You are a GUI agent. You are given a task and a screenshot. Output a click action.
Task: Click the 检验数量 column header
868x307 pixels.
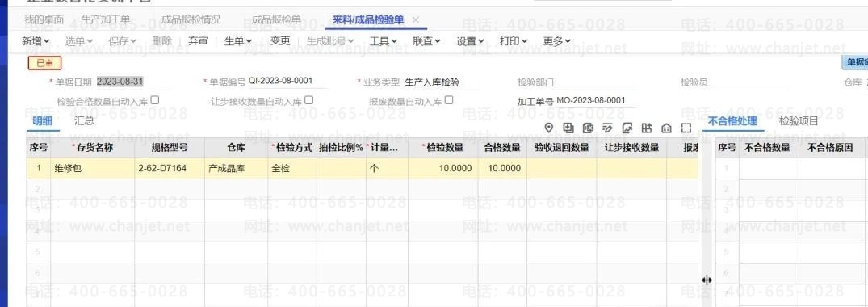pyautogui.click(x=443, y=148)
